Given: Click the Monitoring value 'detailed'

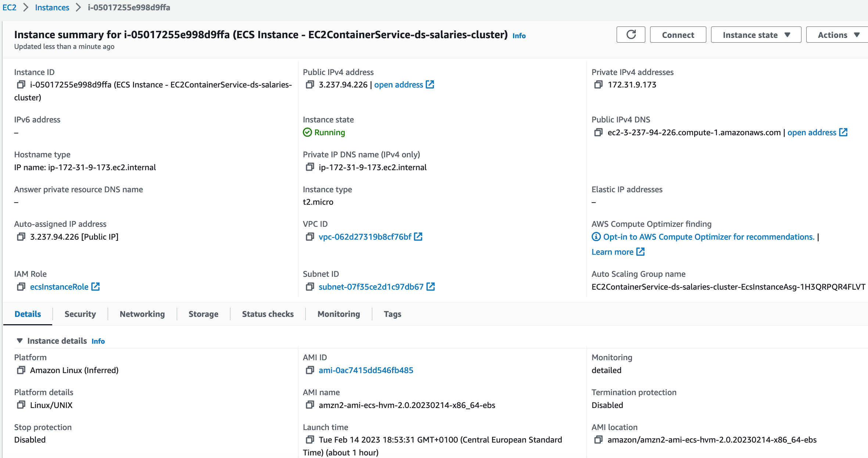Looking at the screenshot, I should (x=606, y=370).
